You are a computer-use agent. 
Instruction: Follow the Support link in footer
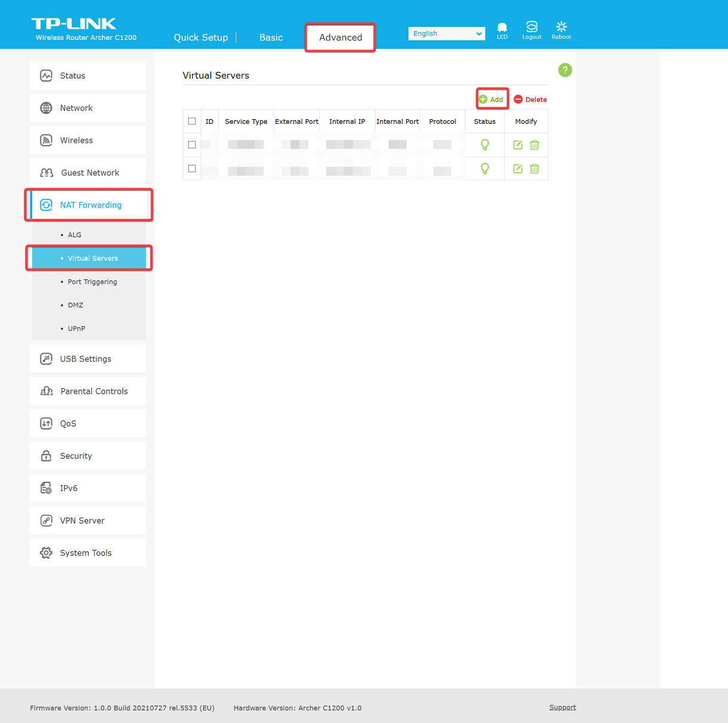coord(563,708)
